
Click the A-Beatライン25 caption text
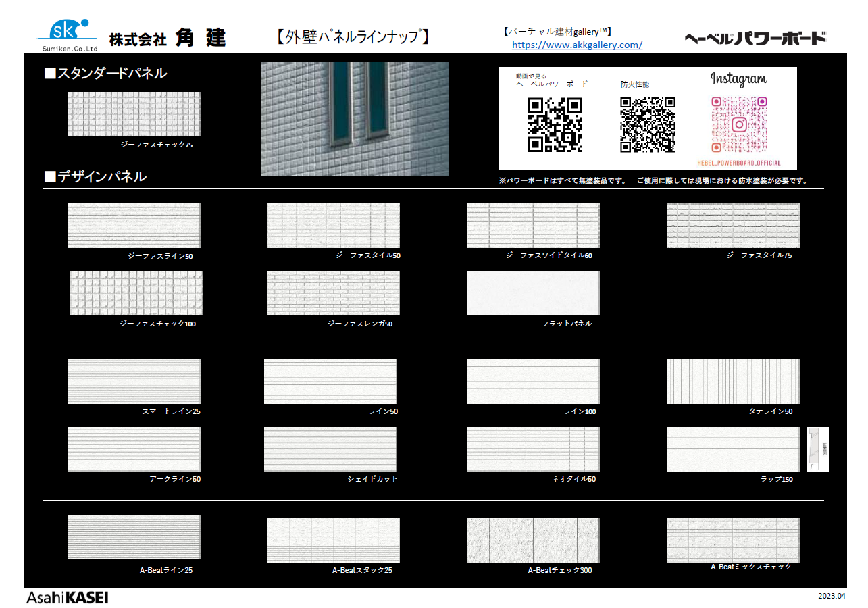[166, 571]
